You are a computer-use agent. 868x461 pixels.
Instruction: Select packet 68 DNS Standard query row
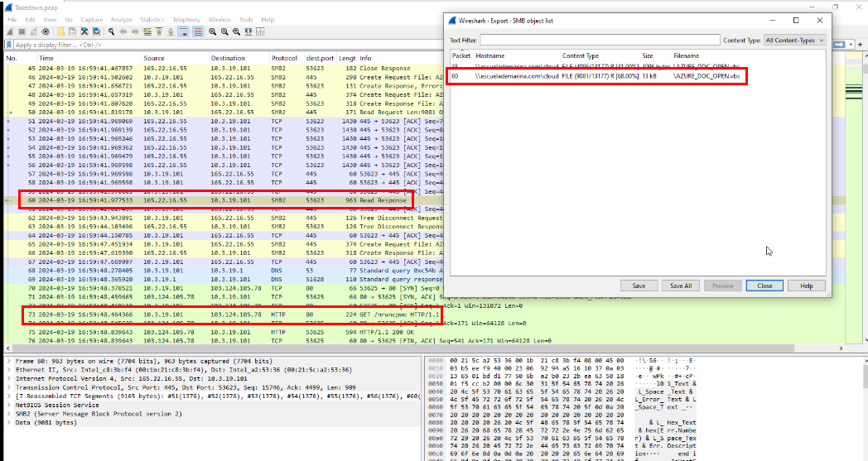[224, 271]
